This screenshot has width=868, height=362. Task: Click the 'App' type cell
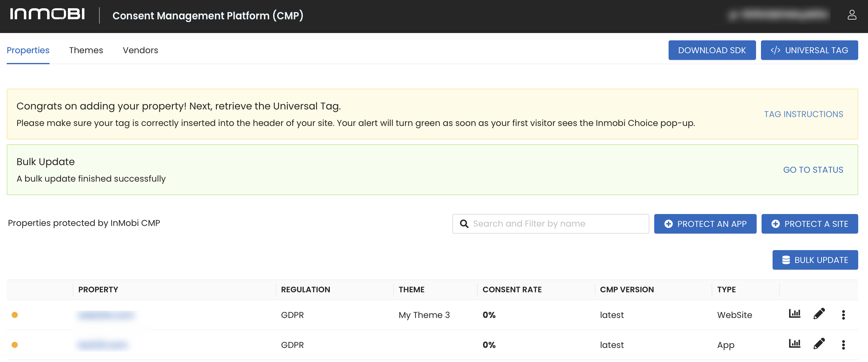click(725, 345)
